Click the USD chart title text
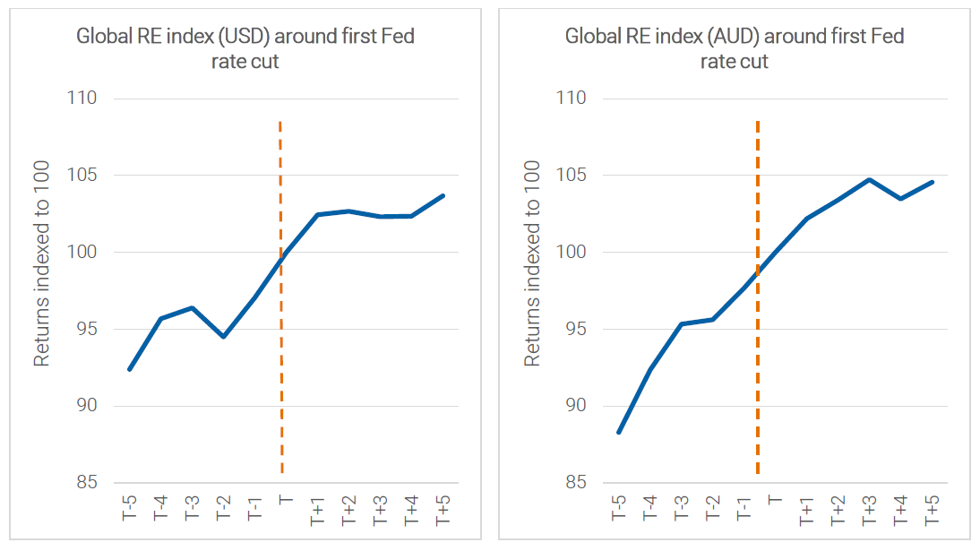Screen dimensions: 980x551 (245, 48)
